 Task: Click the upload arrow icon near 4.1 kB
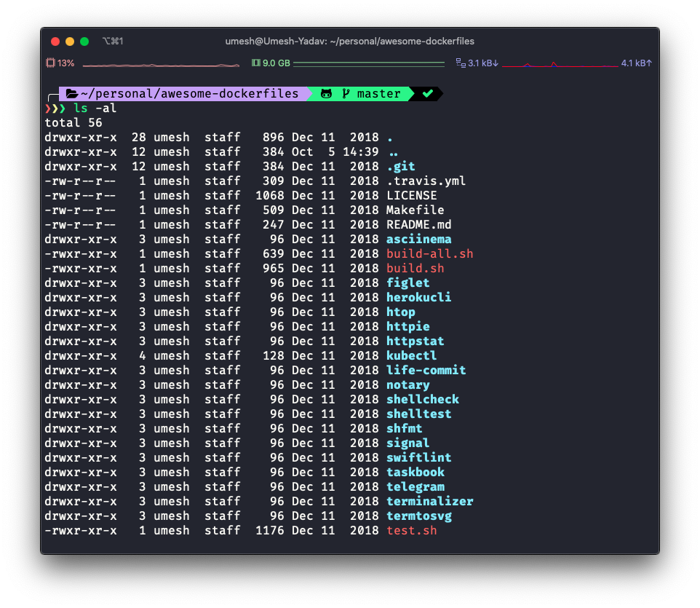coord(648,63)
